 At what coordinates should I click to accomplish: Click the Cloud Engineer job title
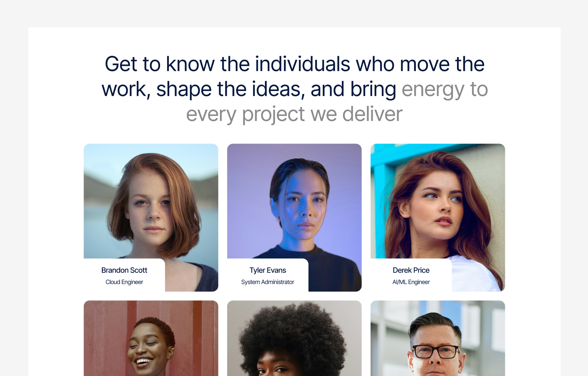click(124, 282)
